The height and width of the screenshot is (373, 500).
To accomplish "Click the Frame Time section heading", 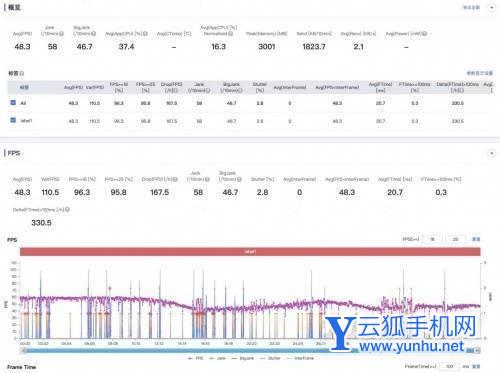I will (x=21, y=367).
